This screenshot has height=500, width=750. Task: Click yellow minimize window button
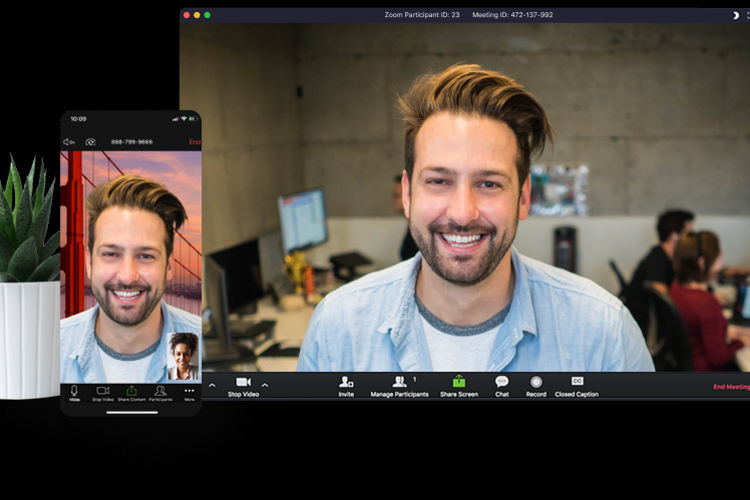tap(197, 15)
